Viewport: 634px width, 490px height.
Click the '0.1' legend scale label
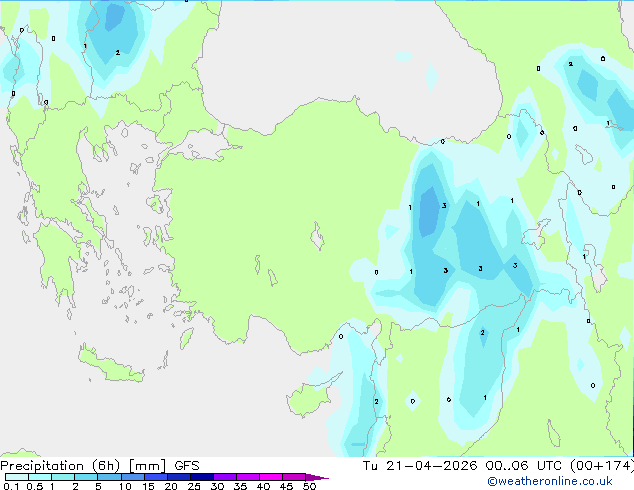tap(11, 486)
